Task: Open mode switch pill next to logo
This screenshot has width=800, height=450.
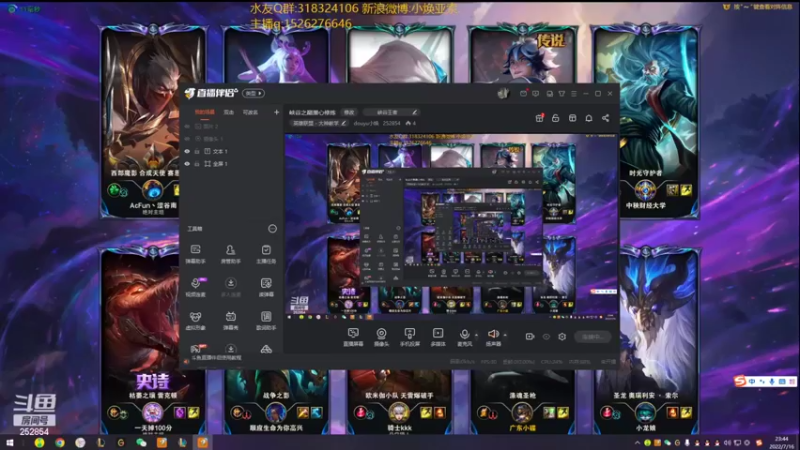Action: (x=254, y=93)
